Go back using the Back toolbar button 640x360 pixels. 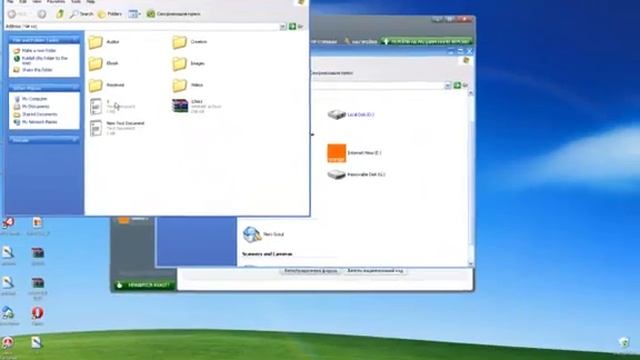pos(18,14)
